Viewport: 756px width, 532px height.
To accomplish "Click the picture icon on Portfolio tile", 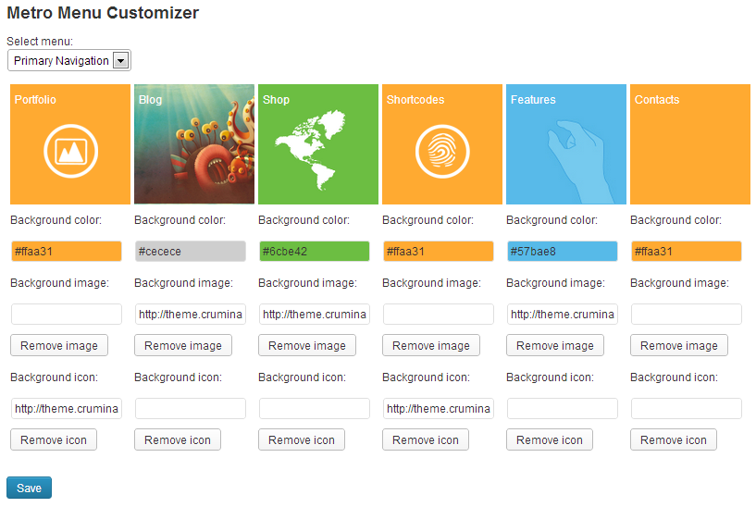I will [x=70, y=151].
